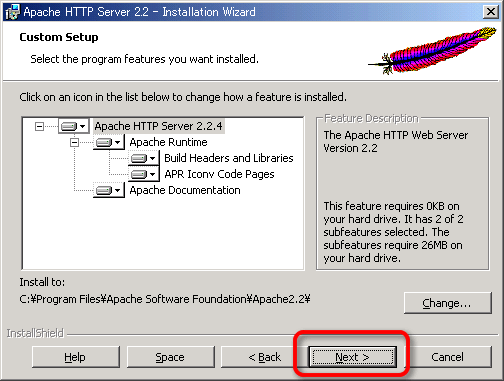Select APR Iconv Code Pages label
Screen dimensions: 504x381
219,174
